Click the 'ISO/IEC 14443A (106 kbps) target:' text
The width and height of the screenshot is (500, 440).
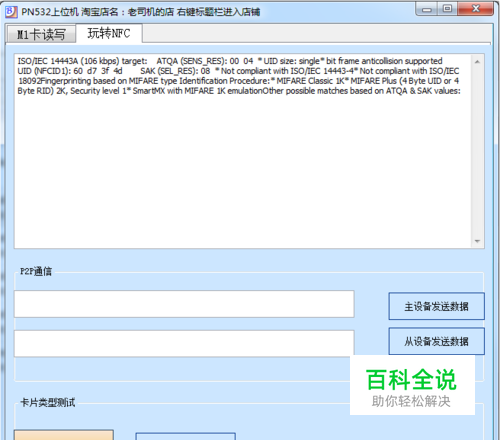pos(82,61)
